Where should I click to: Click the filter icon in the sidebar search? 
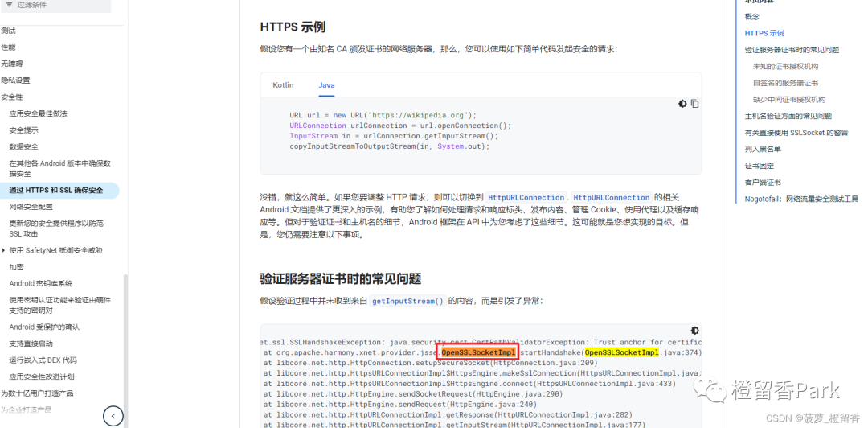pyautogui.click(x=9, y=5)
